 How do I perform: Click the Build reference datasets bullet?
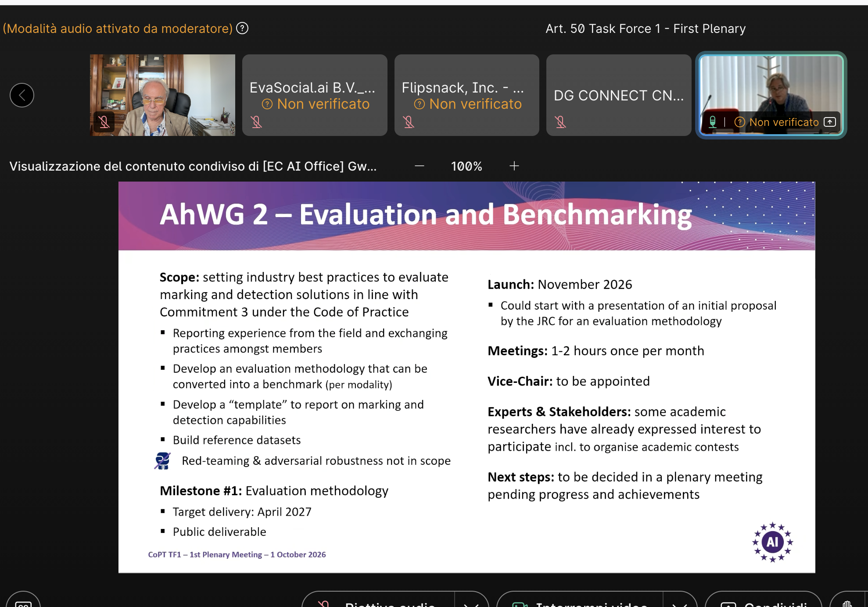pos(237,440)
